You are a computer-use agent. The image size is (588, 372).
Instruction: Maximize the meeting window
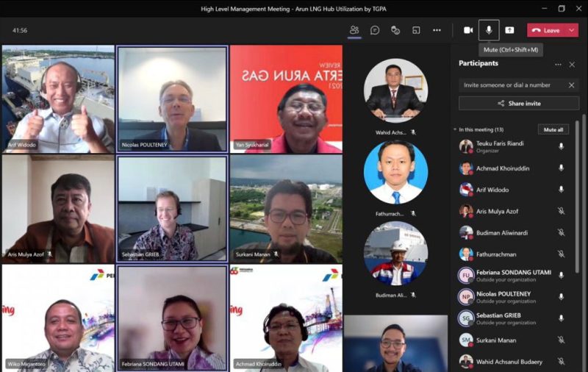562,8
